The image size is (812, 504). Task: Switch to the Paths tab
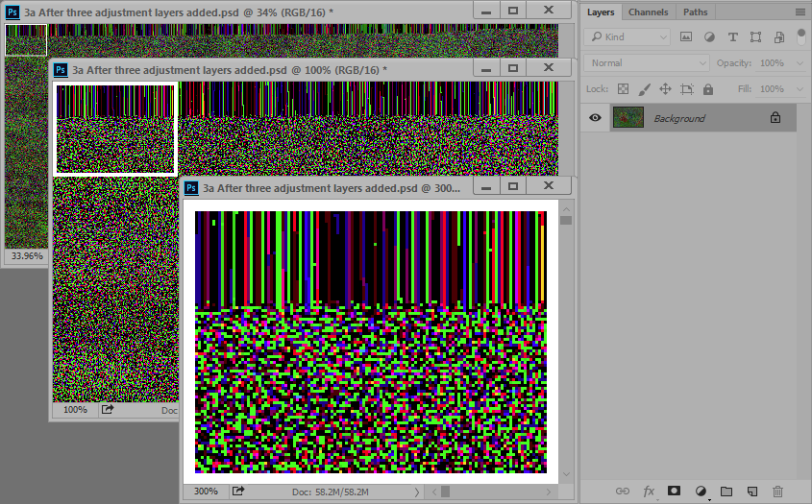click(x=695, y=12)
